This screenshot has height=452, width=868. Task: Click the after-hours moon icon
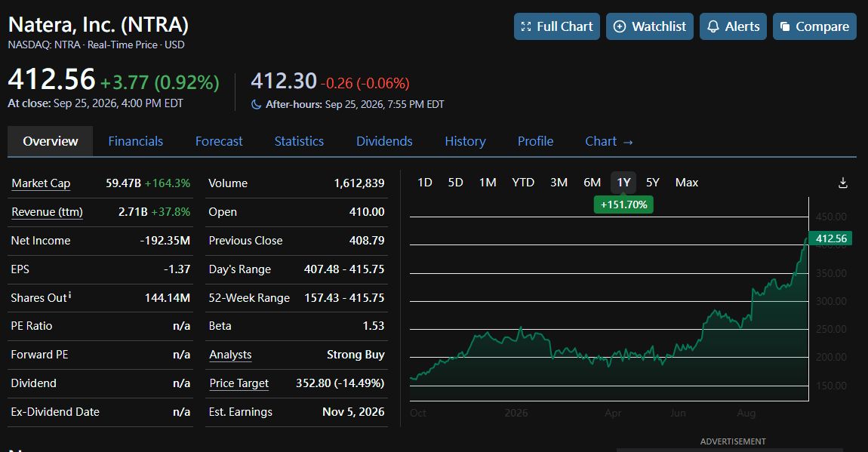click(x=257, y=105)
